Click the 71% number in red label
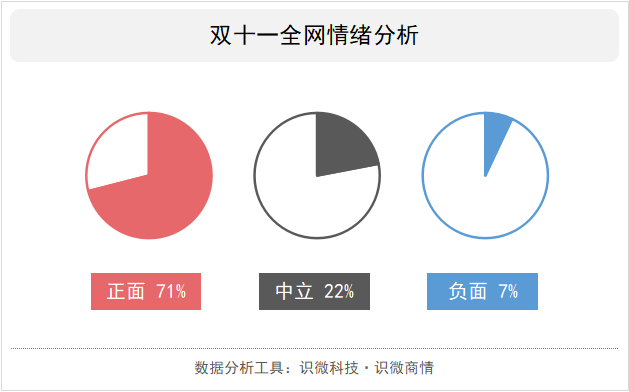Image resolution: width=629 pixels, height=392 pixels. click(x=171, y=291)
